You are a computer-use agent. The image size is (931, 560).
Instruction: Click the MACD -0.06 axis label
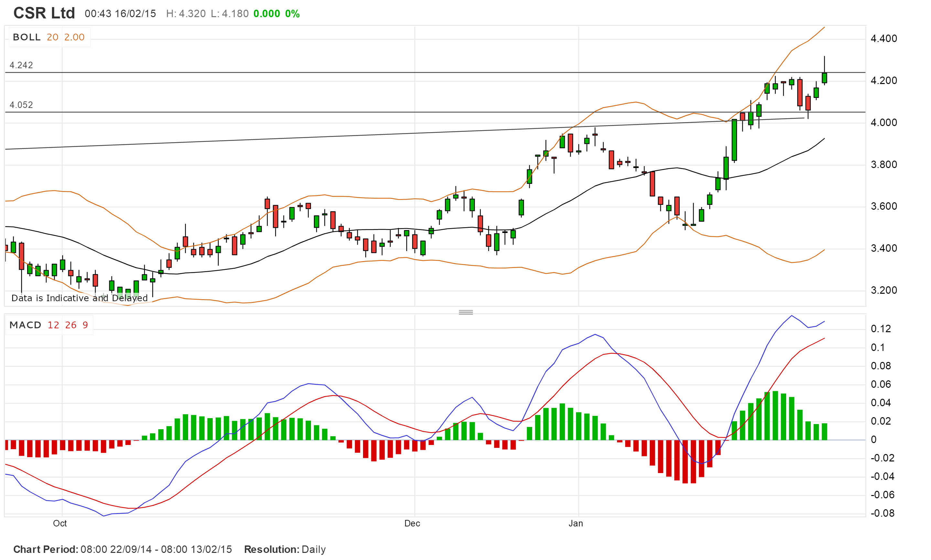click(882, 494)
